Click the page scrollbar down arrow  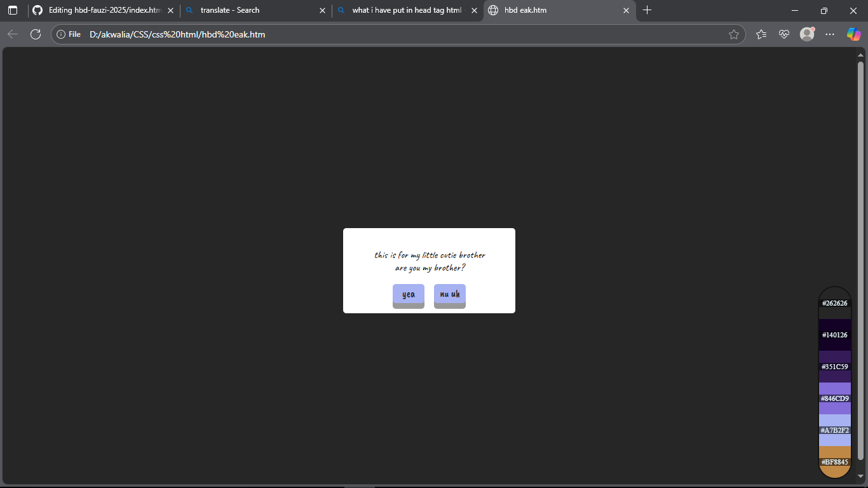coord(861,476)
